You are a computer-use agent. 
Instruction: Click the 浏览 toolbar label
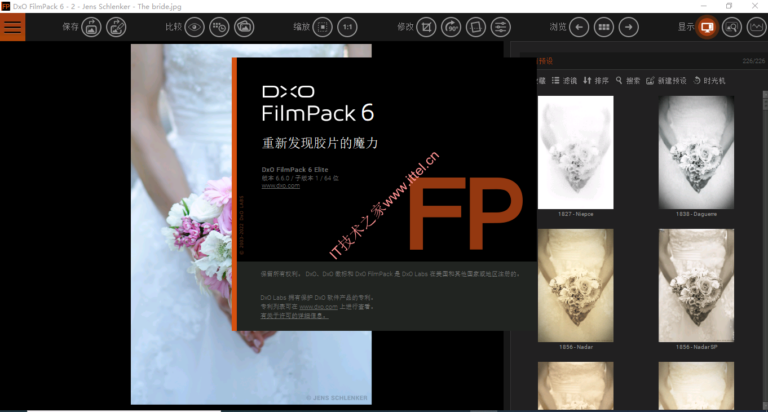pyautogui.click(x=558, y=27)
